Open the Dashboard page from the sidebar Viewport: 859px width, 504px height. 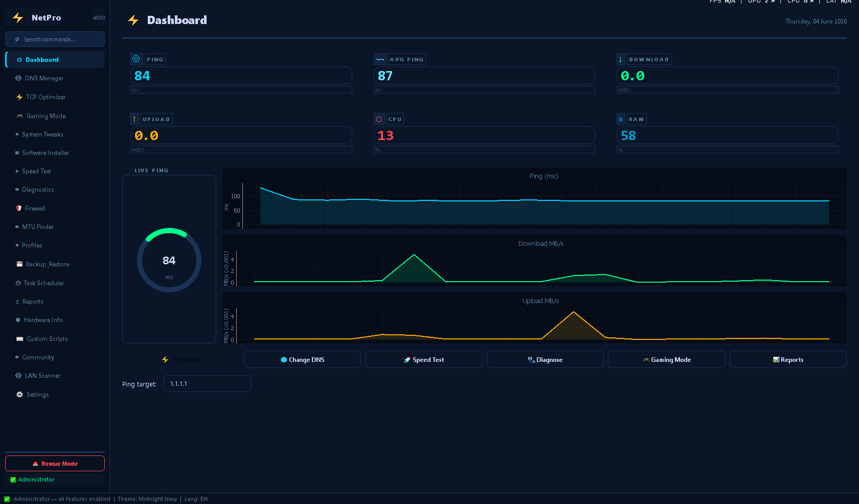55,60
